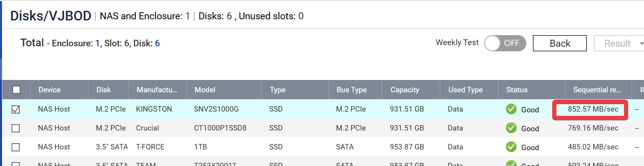
Task: Select the SNV2S1000G model cell
Action: point(216,109)
